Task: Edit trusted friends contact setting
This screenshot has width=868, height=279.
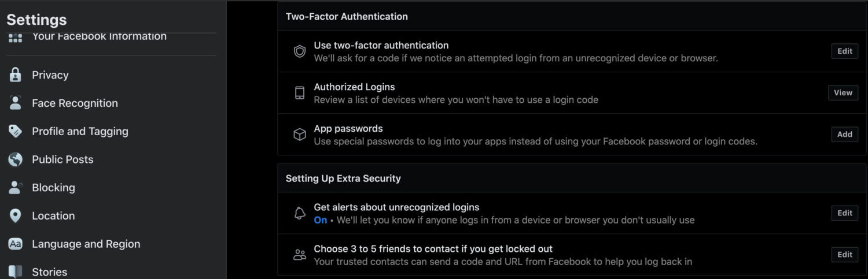Action: tap(845, 255)
